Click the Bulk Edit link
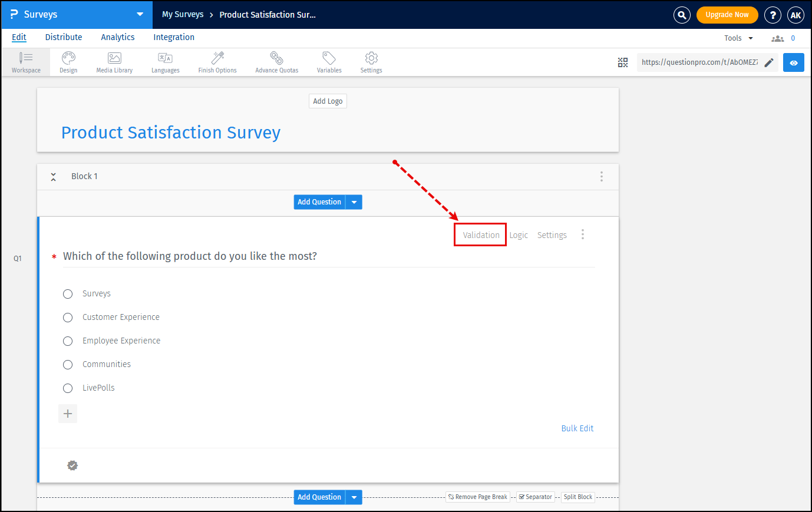This screenshot has width=812, height=512. point(577,428)
